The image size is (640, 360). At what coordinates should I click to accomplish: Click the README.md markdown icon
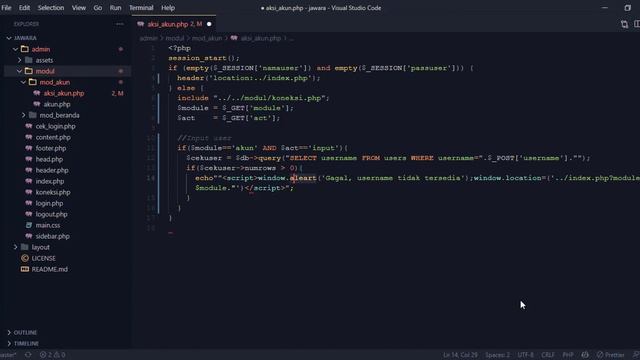25,269
